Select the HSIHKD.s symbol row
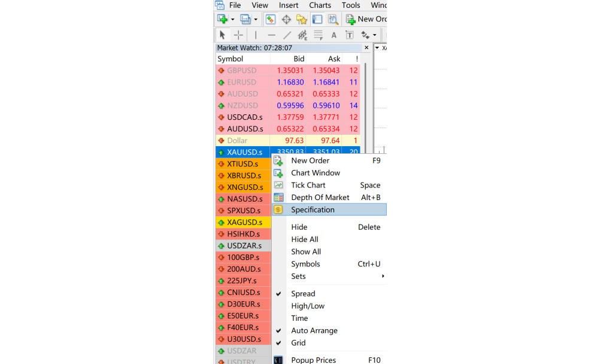Image resolution: width=610 pixels, height=364 pixels. (x=244, y=233)
